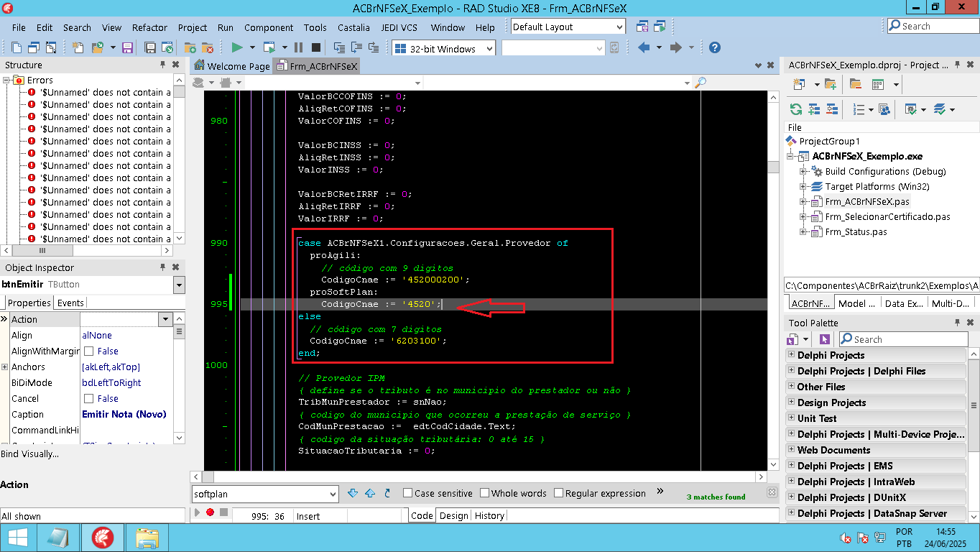
Task: Click the red Record Macro button
Action: [x=210, y=512]
